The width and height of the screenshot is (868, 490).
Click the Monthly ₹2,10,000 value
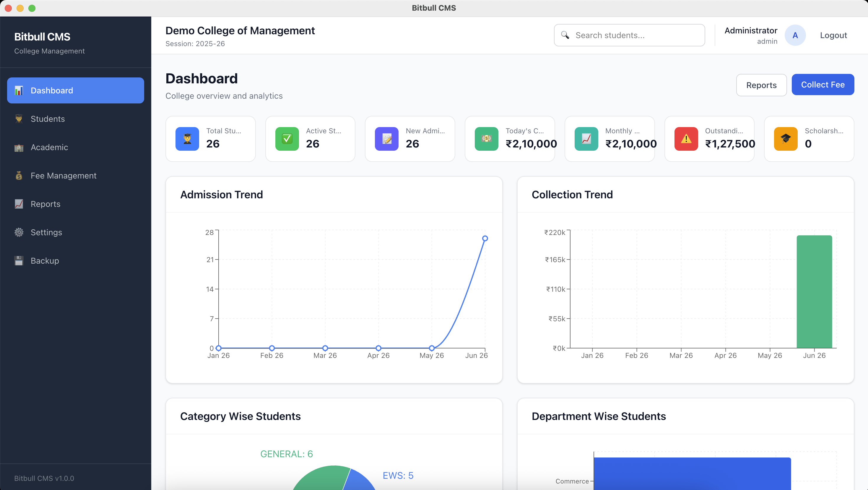(x=631, y=144)
